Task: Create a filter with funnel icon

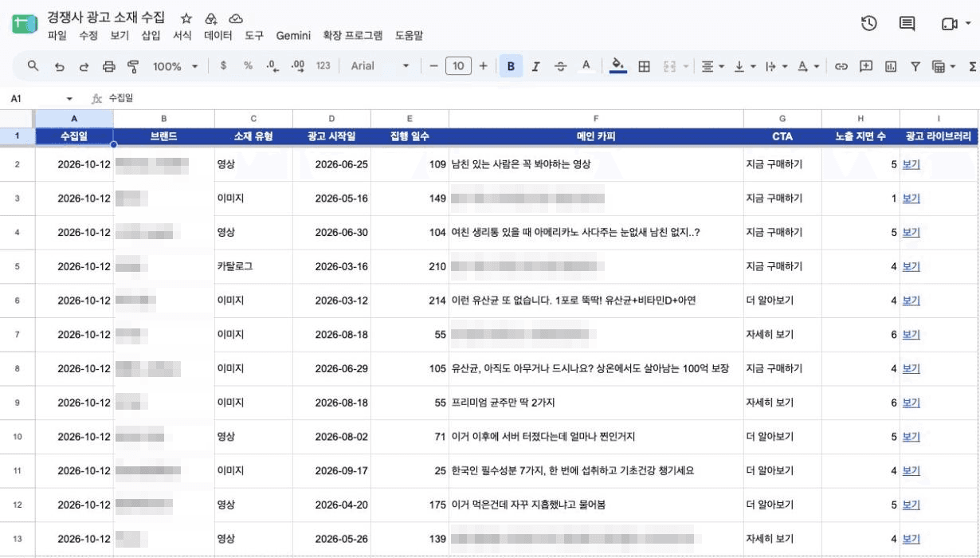Action: click(915, 66)
